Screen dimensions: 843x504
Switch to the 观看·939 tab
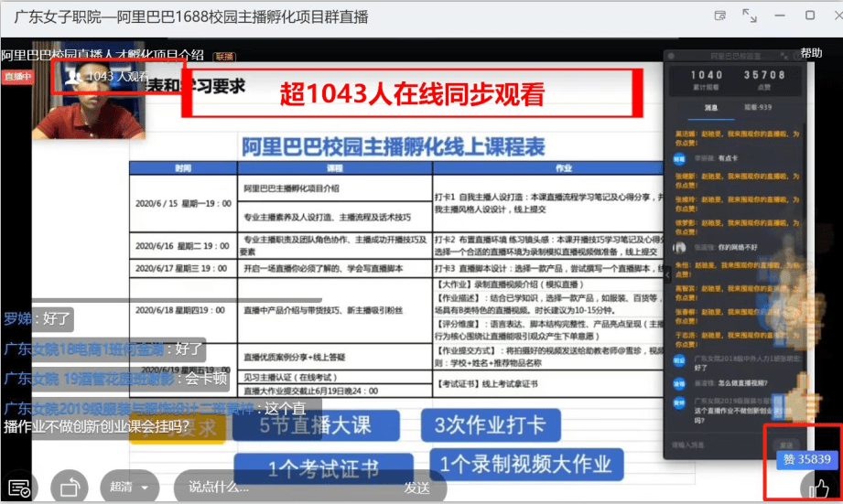coord(758,107)
